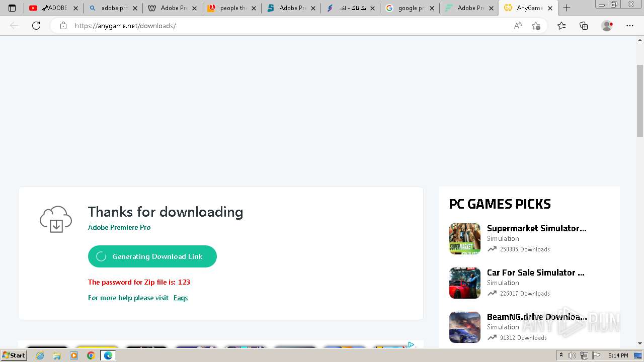Open Chrome from the taskbar

click(91, 355)
